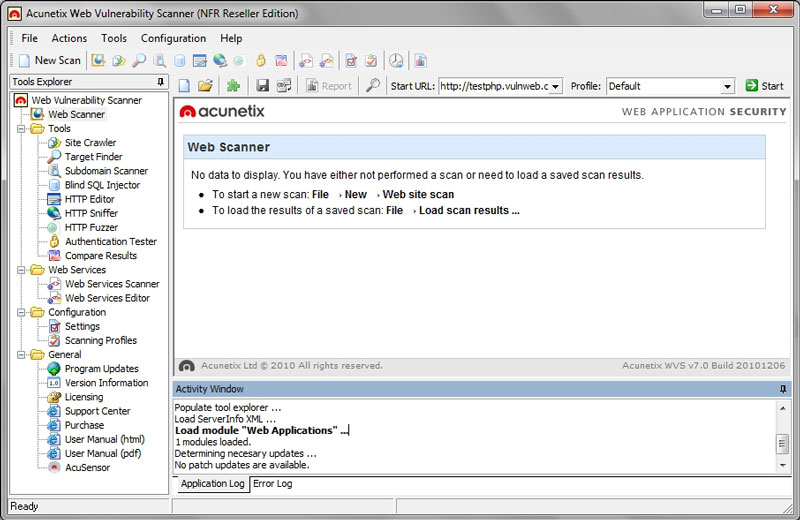The width and height of the screenshot is (800, 520).
Task: Select Authentication Tester in Tools Explorer
Action: (110, 241)
